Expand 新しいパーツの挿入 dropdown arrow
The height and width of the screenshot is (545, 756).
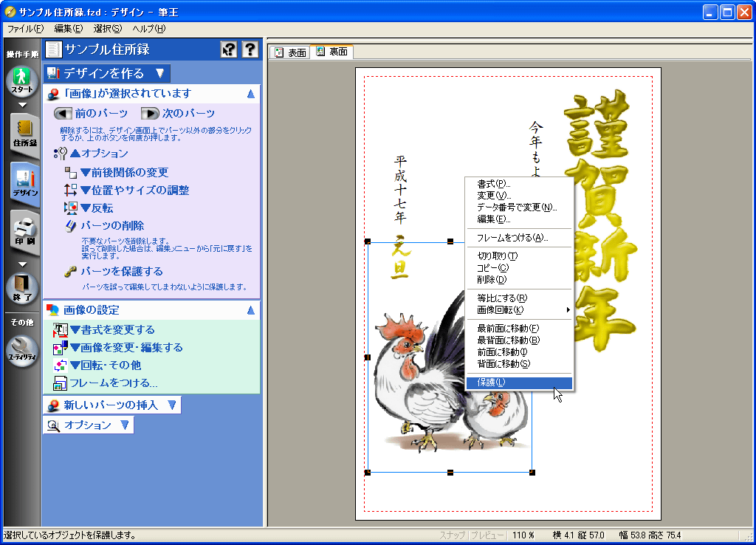(x=171, y=405)
